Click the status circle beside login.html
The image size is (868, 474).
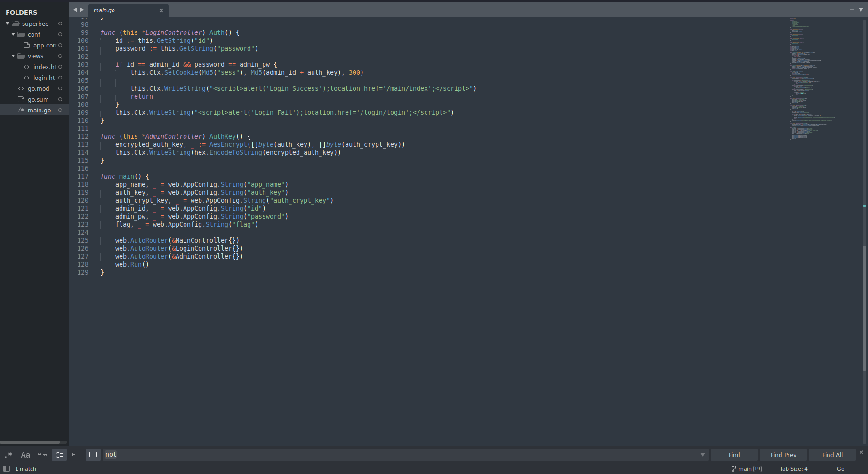60,78
